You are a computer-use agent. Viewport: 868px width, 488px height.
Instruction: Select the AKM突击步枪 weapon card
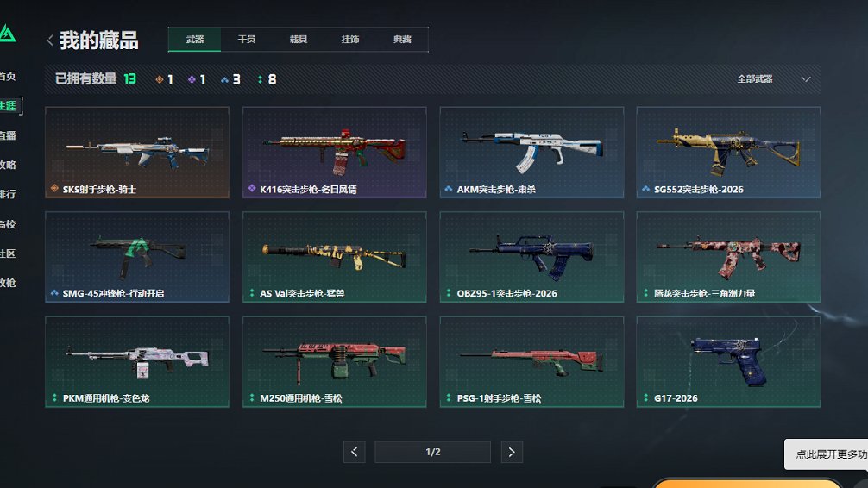531,152
